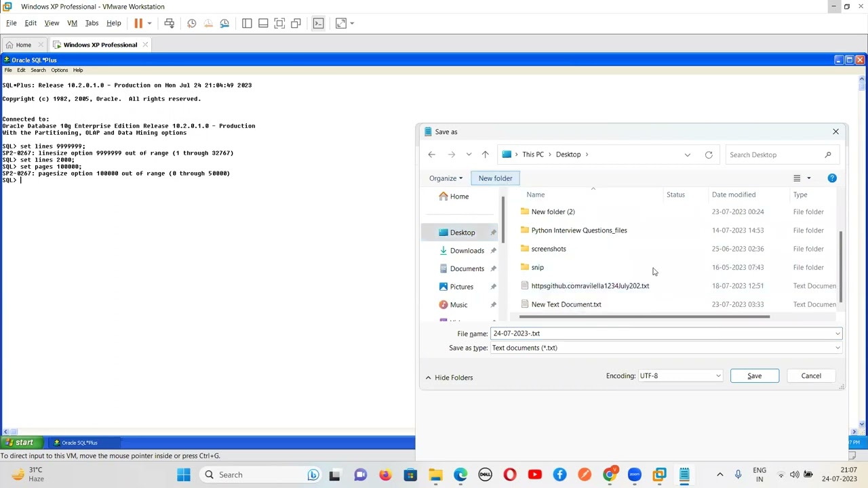Open the snapshot manager icon

[224, 23]
